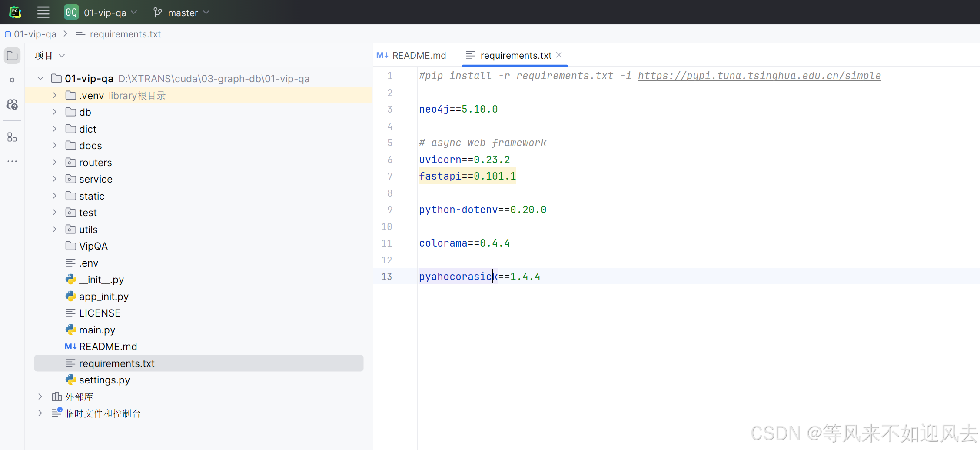The height and width of the screenshot is (450, 980).
Task: Expand the service folder
Action: tap(54, 179)
